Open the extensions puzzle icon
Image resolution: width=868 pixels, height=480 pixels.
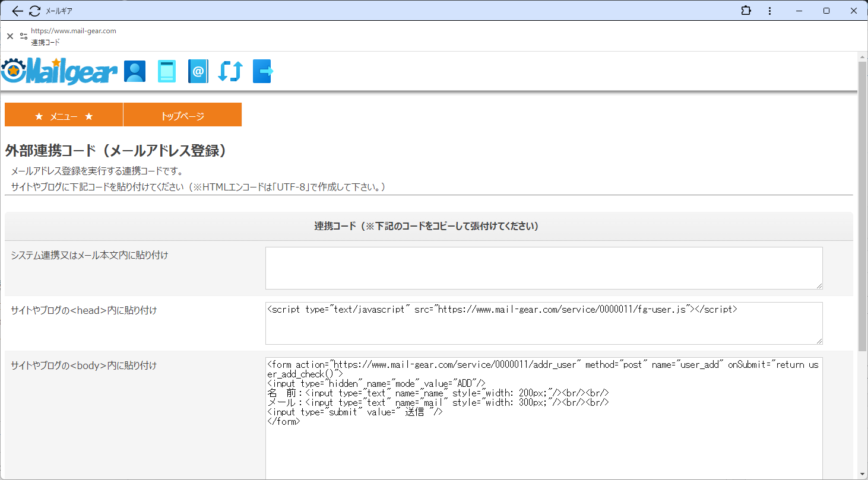(746, 11)
